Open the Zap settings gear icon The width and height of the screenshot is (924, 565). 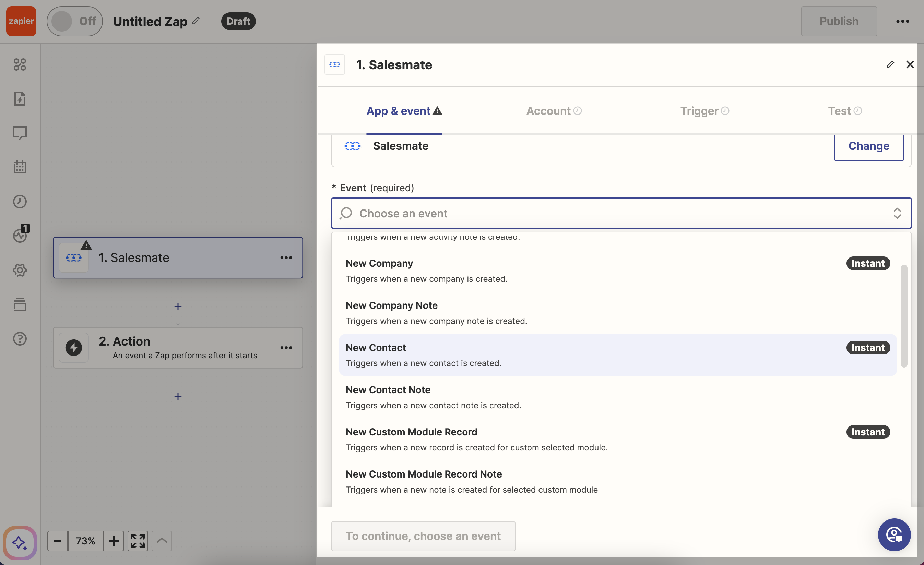point(20,270)
